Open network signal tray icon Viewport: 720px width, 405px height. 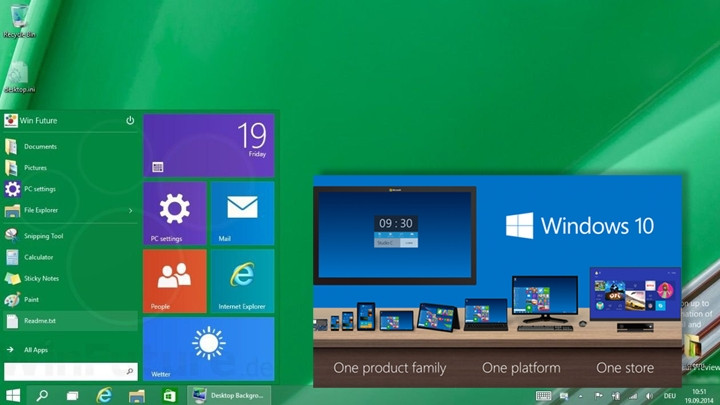(x=633, y=396)
